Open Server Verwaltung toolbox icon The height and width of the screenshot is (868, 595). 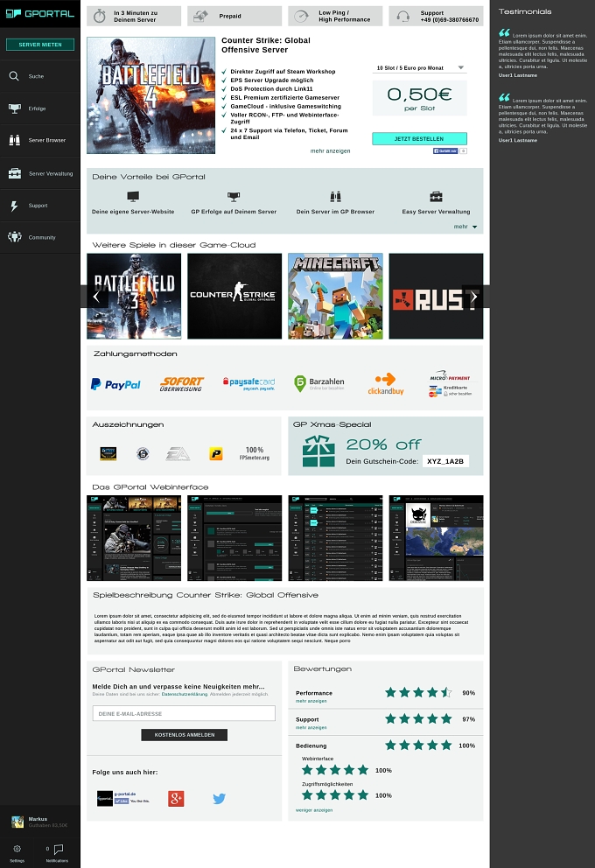tap(14, 173)
